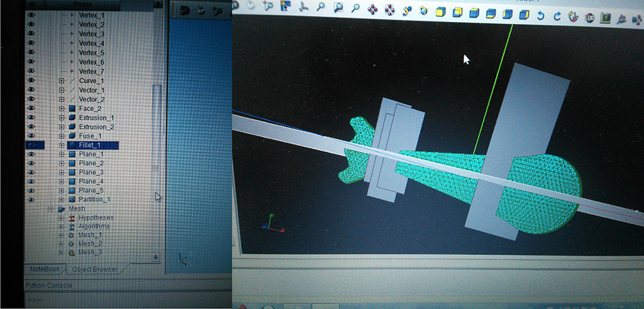
Task: Rotate view counterclockwise with the blue arrow
Action: (540, 16)
